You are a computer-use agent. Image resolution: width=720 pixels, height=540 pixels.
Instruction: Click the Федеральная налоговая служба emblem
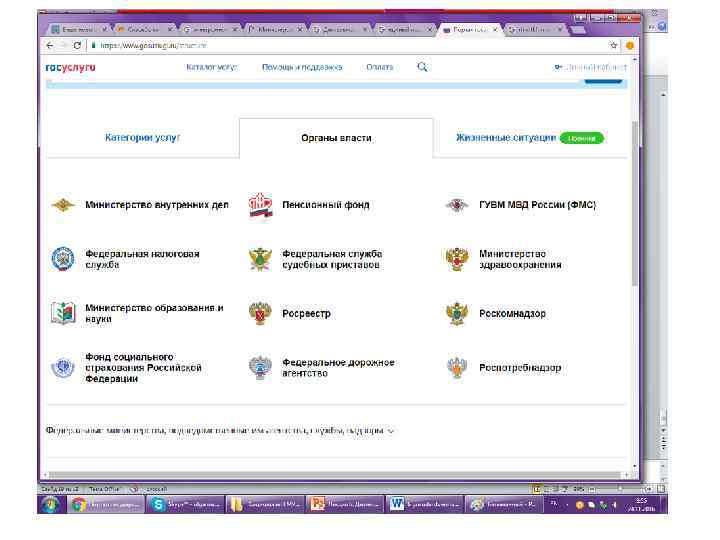[x=63, y=259]
